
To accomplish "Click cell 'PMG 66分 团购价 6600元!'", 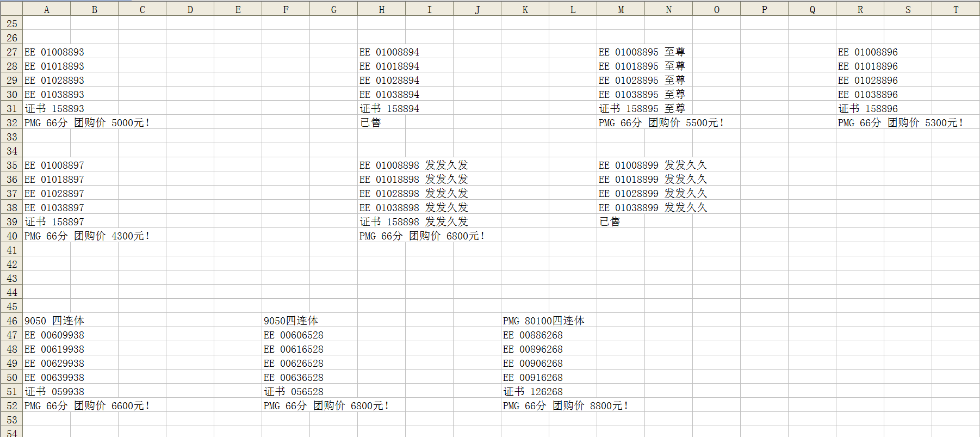I will coord(87,405).
